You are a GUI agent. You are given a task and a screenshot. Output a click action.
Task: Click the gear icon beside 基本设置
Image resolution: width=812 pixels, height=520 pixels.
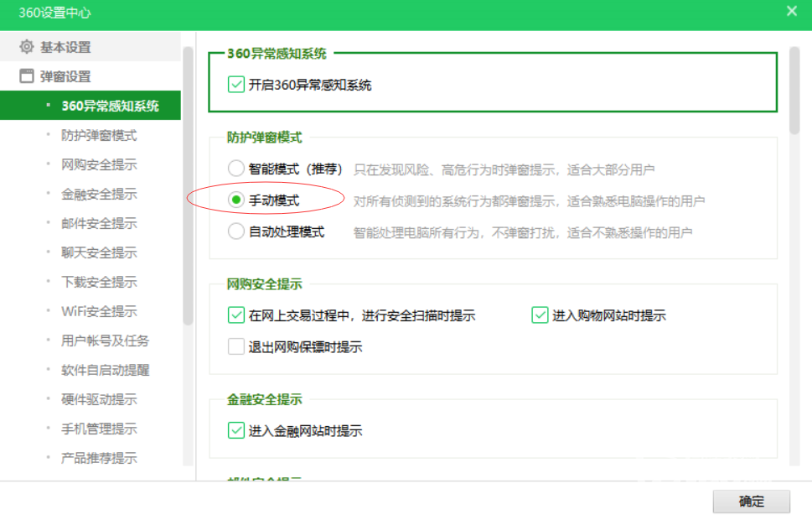pos(27,47)
